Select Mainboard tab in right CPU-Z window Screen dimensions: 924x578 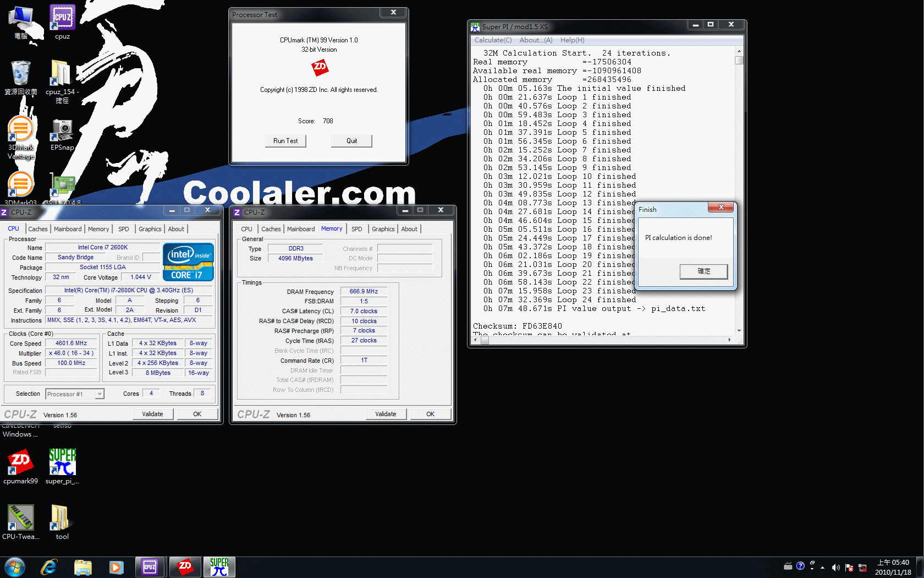click(x=301, y=229)
